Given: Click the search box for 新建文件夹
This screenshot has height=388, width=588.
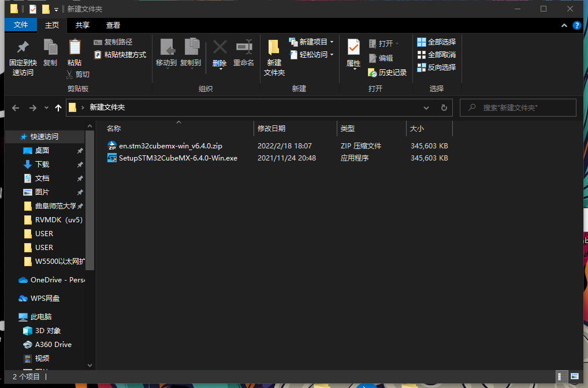Looking at the screenshot, I should [x=518, y=108].
